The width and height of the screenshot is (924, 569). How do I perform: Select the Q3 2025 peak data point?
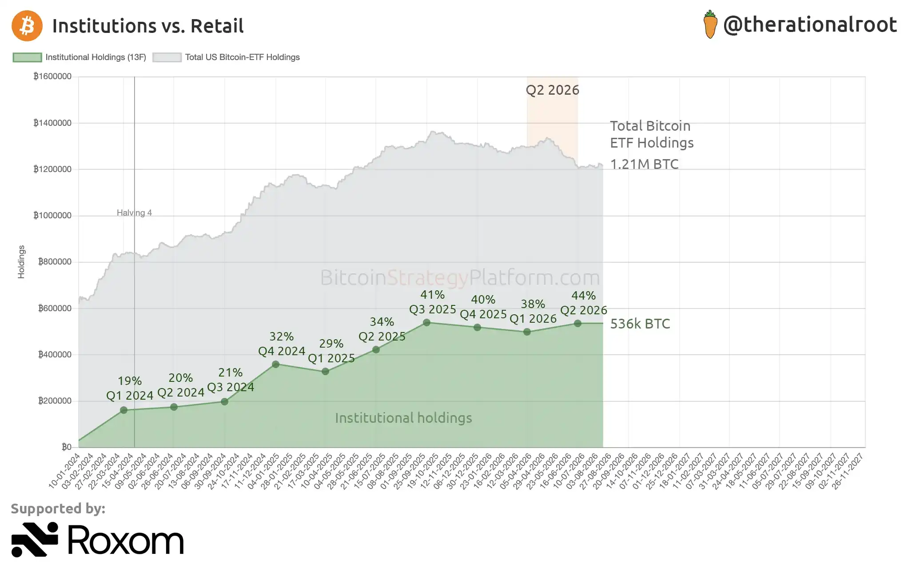click(426, 322)
